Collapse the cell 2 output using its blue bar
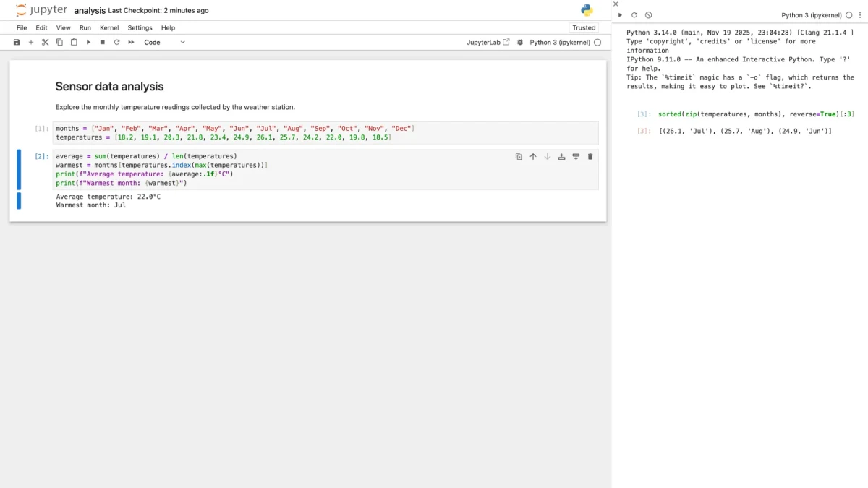The width and height of the screenshot is (868, 488). coord(19,201)
